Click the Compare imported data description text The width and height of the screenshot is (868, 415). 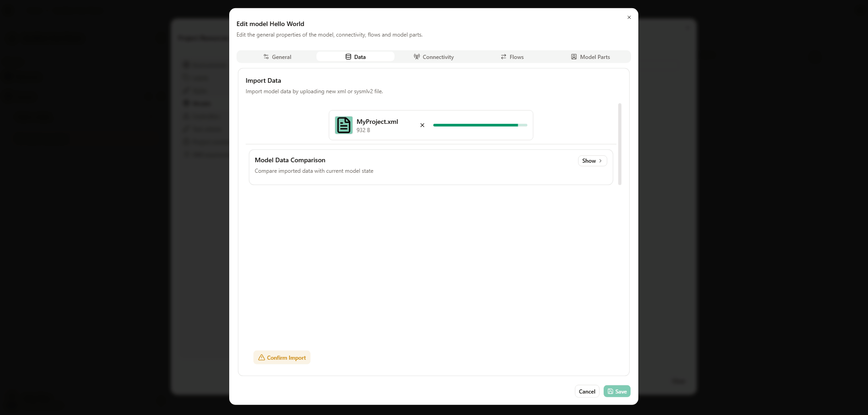(314, 171)
